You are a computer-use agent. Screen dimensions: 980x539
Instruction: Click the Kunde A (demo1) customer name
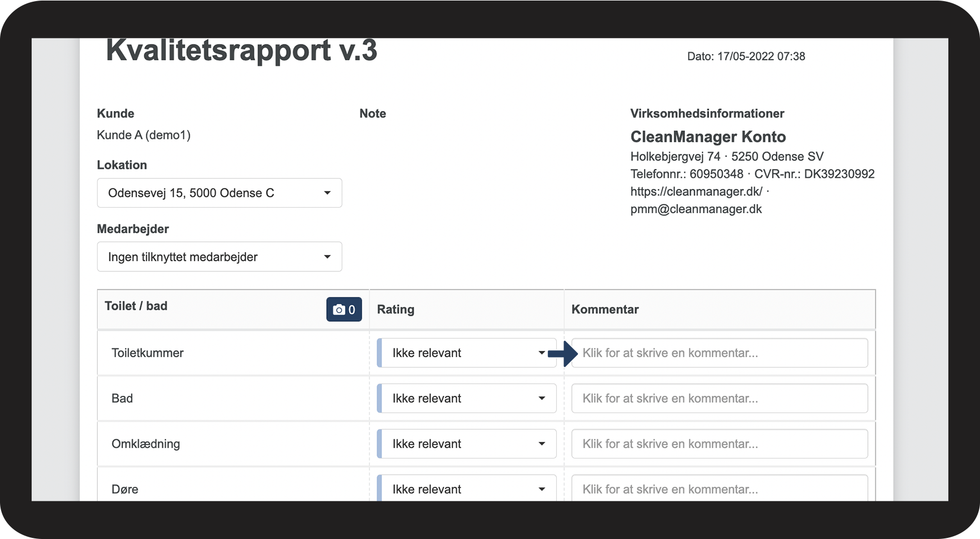tap(144, 135)
